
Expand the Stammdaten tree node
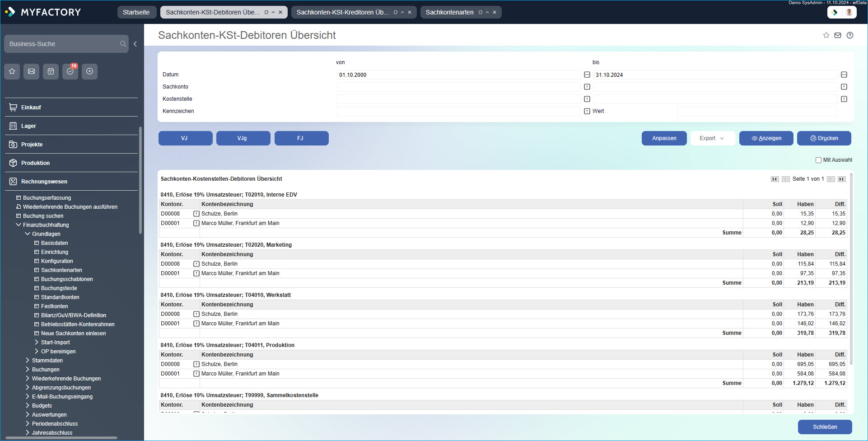coord(28,361)
